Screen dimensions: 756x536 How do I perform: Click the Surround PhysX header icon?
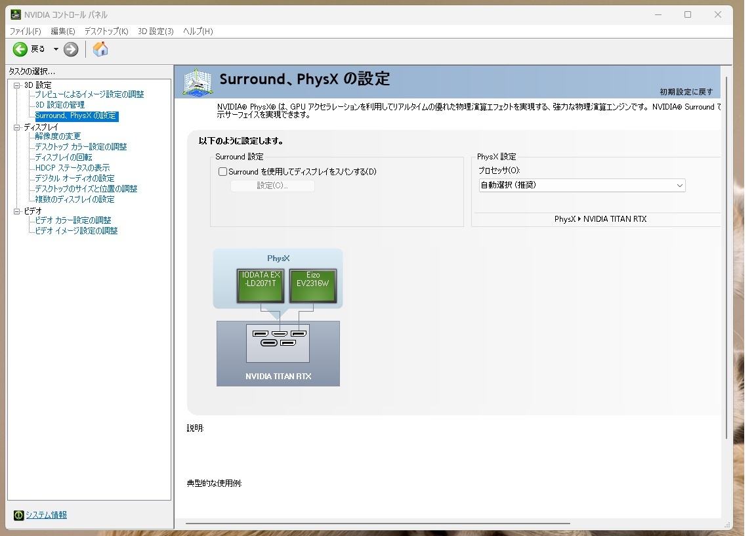point(198,82)
